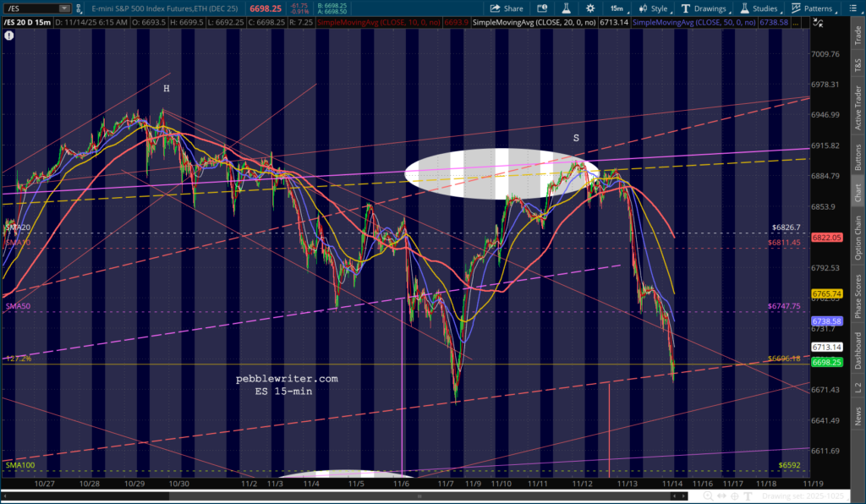
Task: Click the white 6713.14 price bubble
Action: click(827, 348)
